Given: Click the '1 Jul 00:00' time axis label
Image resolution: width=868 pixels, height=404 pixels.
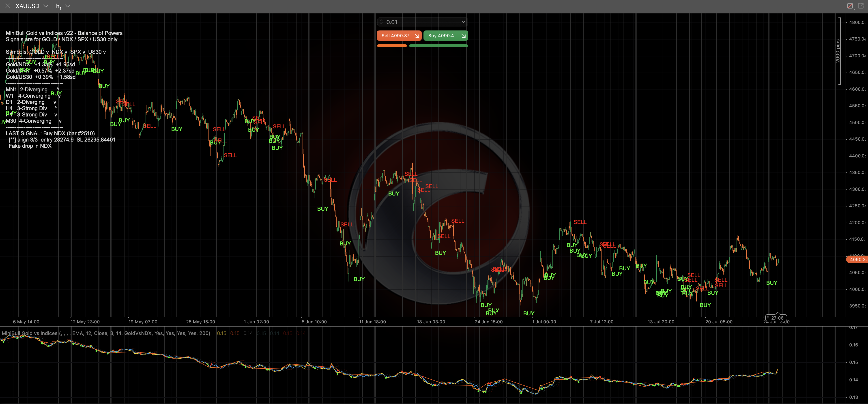Looking at the screenshot, I should [x=544, y=322].
